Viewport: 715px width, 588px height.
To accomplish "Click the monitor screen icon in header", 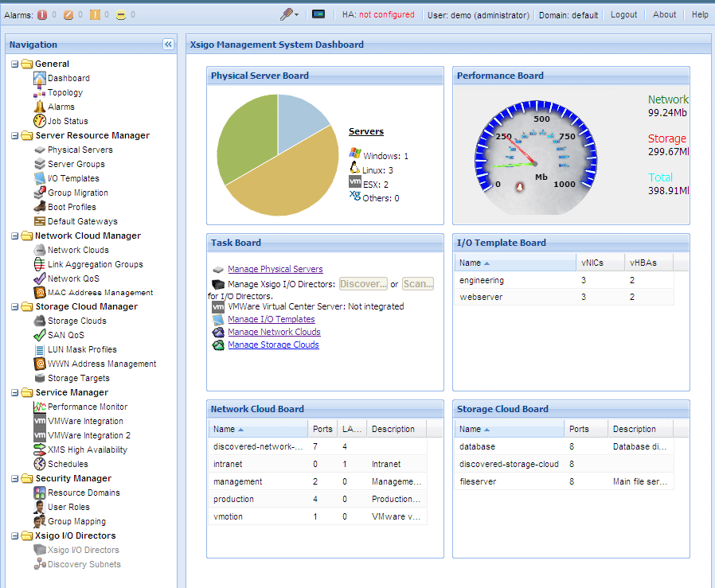I will click(x=318, y=14).
